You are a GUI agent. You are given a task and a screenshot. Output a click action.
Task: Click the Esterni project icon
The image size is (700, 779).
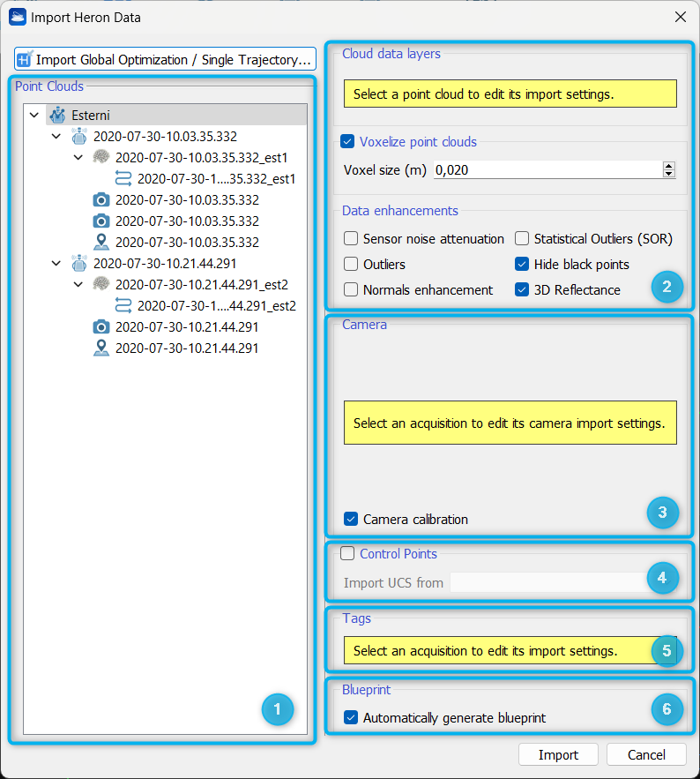pos(57,116)
